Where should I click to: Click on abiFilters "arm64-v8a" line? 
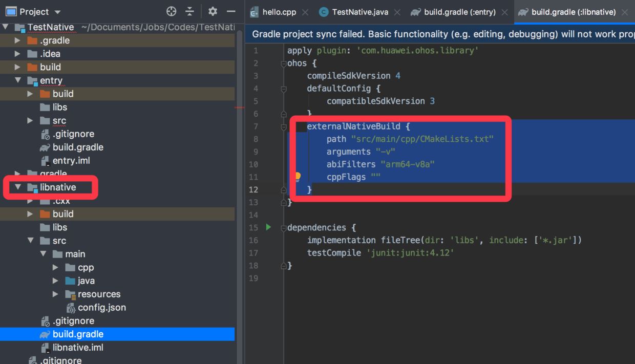tap(381, 164)
